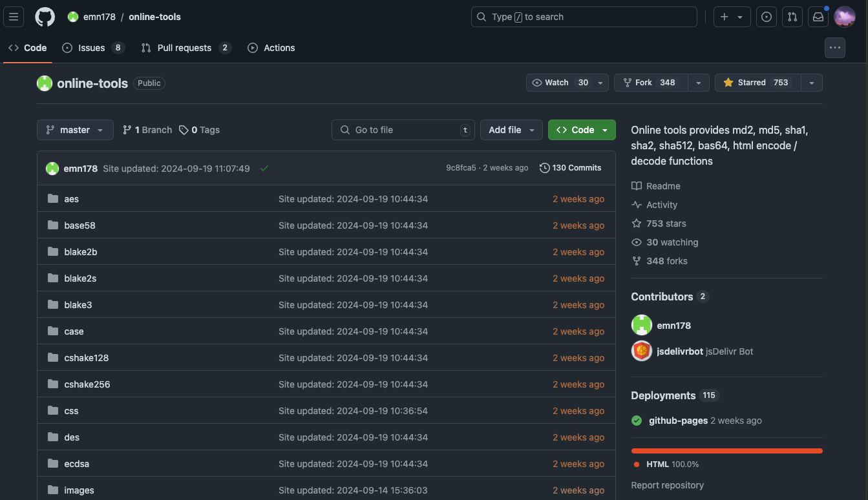Open the hamburger navigation menu
This screenshot has height=500, width=868.
point(14,17)
